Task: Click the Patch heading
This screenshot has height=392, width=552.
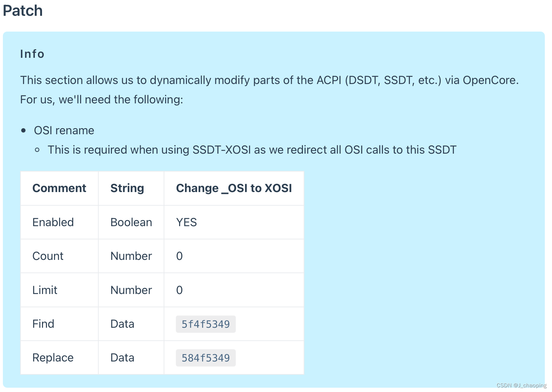Action: pyautogui.click(x=23, y=11)
